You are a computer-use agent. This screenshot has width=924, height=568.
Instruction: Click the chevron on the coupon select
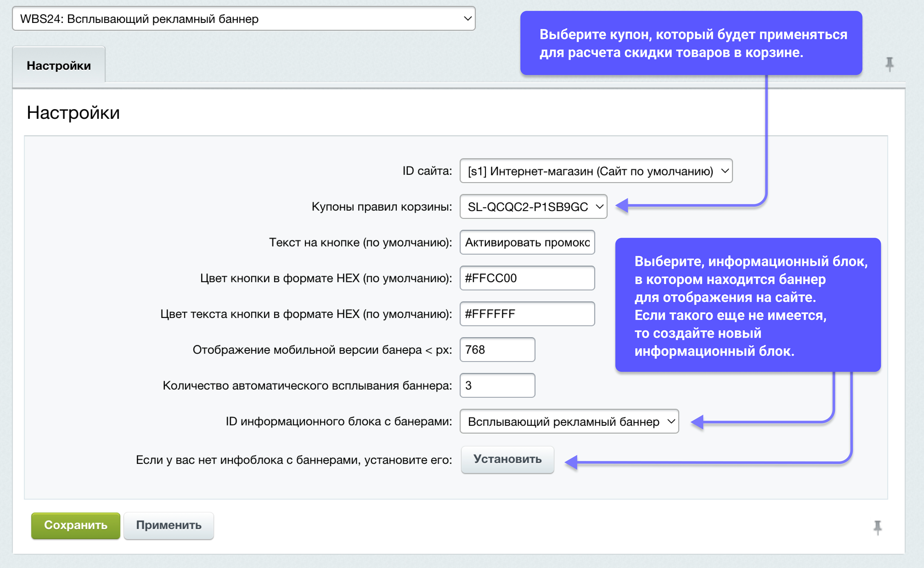coord(600,207)
